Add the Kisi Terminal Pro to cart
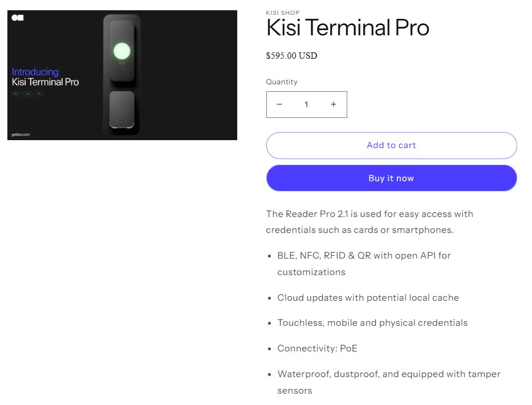The image size is (532, 405). coord(391,145)
